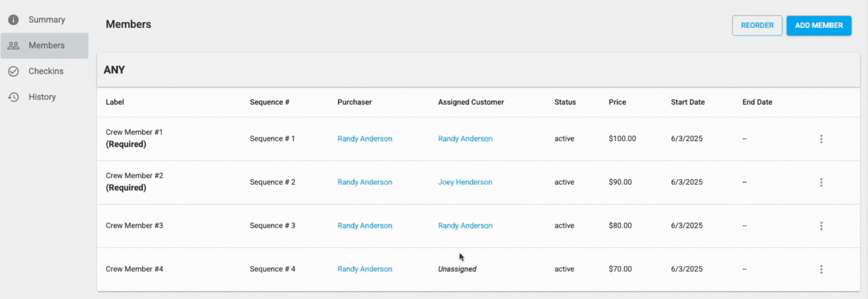Click the Members people icon in sidebar
868x299 pixels.
point(14,46)
